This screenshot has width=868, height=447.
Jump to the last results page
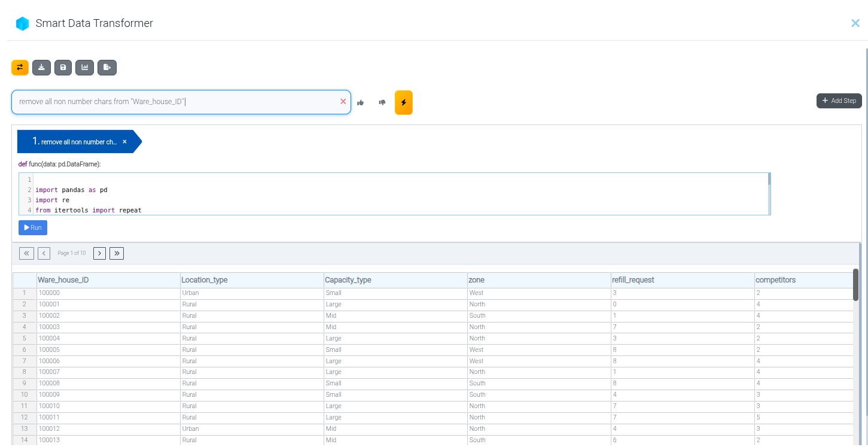pyautogui.click(x=117, y=253)
